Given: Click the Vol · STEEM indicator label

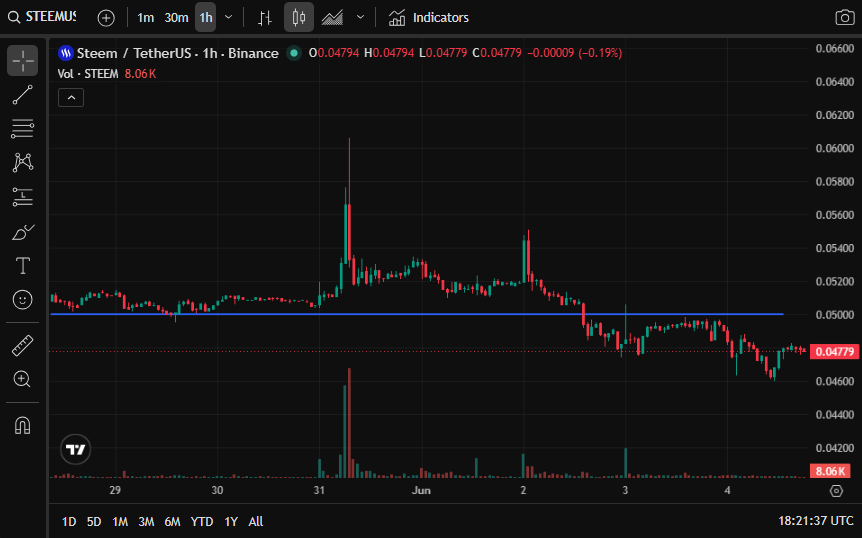Looking at the screenshot, I should pos(88,74).
